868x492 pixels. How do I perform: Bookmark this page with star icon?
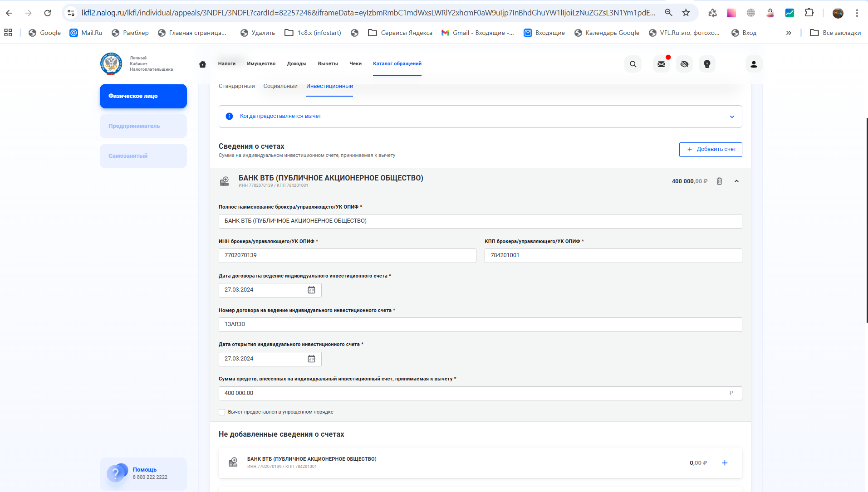coord(686,13)
